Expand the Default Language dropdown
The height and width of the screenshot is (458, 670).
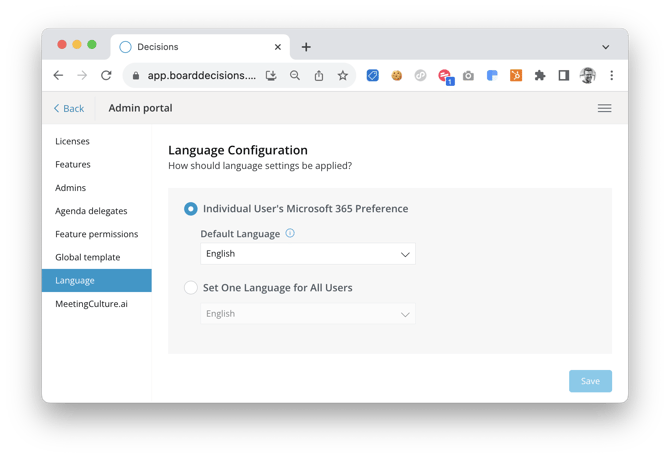coord(307,254)
